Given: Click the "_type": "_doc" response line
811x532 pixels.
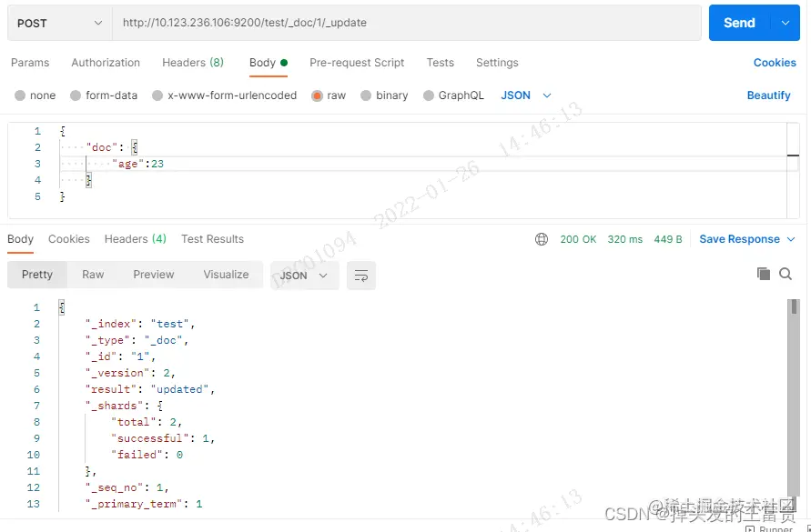Looking at the screenshot, I should click(x=137, y=340).
